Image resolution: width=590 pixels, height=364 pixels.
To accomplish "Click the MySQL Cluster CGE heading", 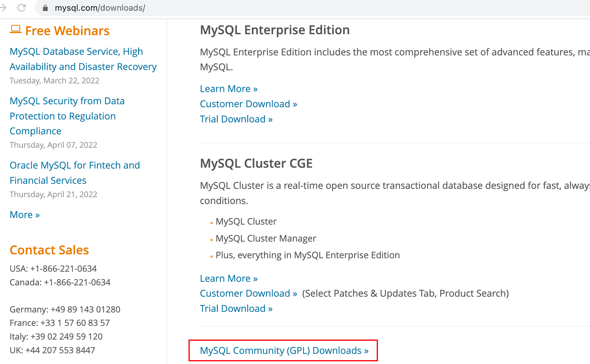I will coord(256,164).
